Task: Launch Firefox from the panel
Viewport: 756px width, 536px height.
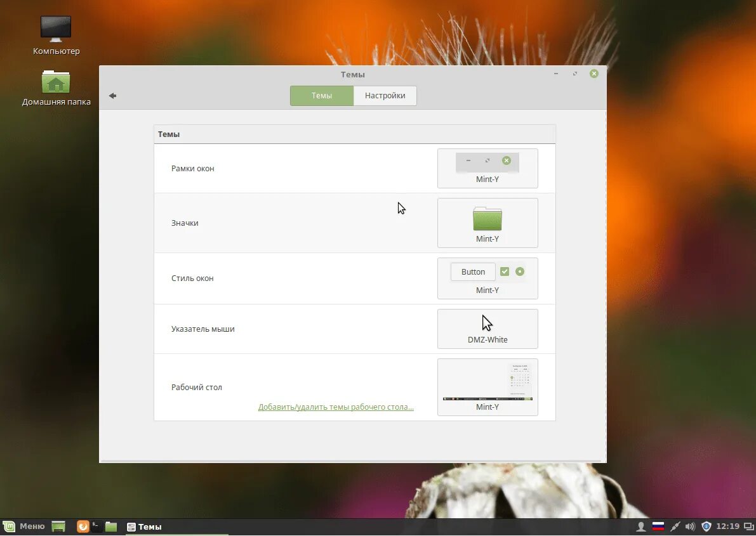Action: (x=83, y=526)
